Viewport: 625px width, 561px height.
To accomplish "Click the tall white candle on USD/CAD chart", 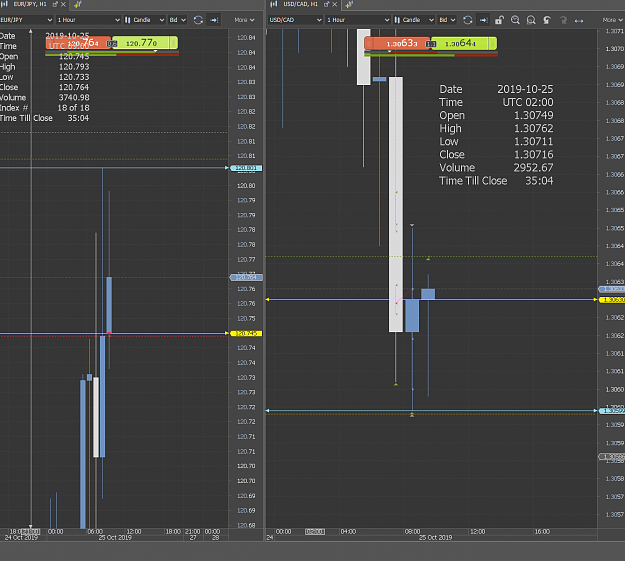I will (x=396, y=204).
